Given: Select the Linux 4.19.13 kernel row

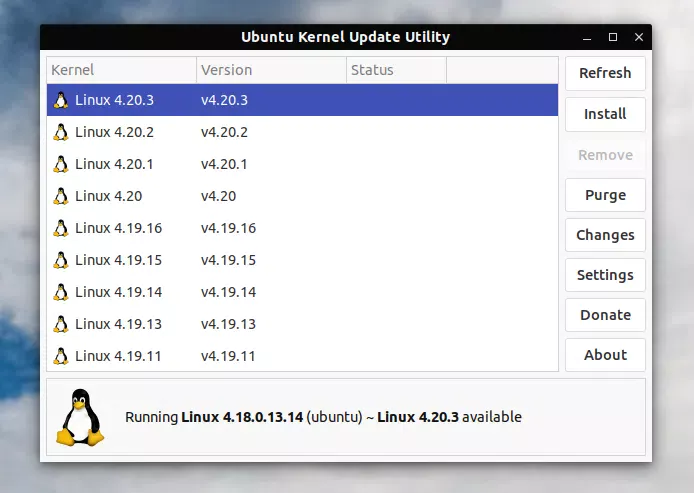Looking at the screenshot, I should pyautogui.click(x=300, y=324).
